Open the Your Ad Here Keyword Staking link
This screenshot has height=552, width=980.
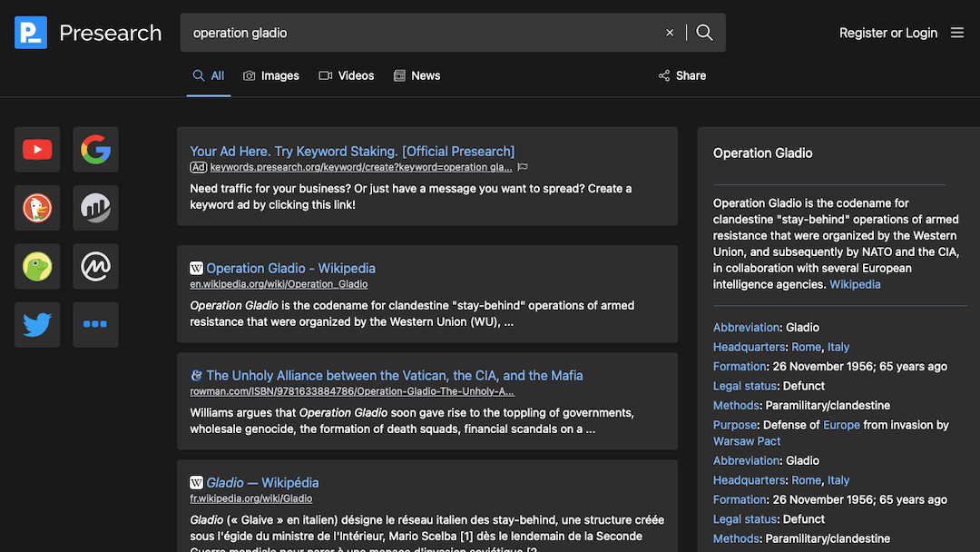(x=352, y=152)
